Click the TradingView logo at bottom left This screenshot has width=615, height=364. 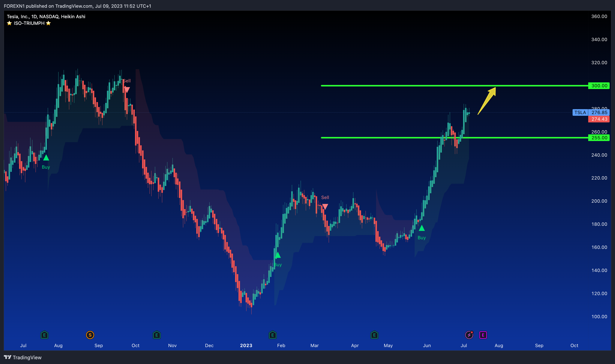[x=23, y=357]
